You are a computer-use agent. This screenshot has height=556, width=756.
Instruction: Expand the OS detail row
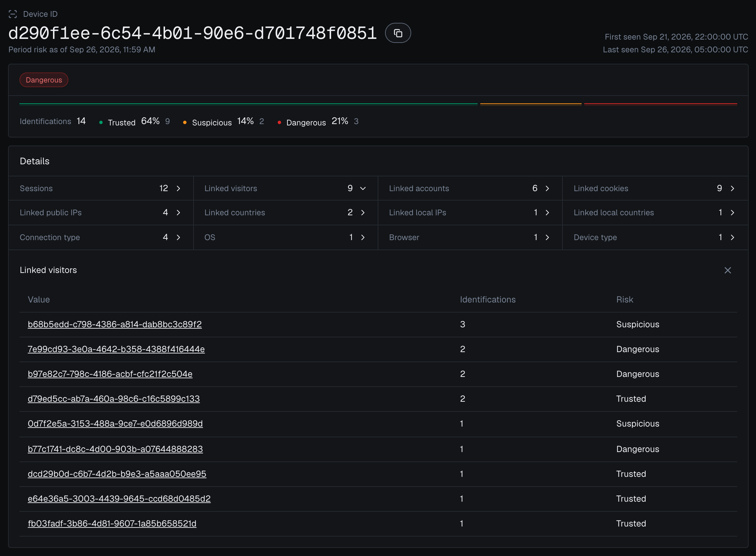click(x=285, y=237)
